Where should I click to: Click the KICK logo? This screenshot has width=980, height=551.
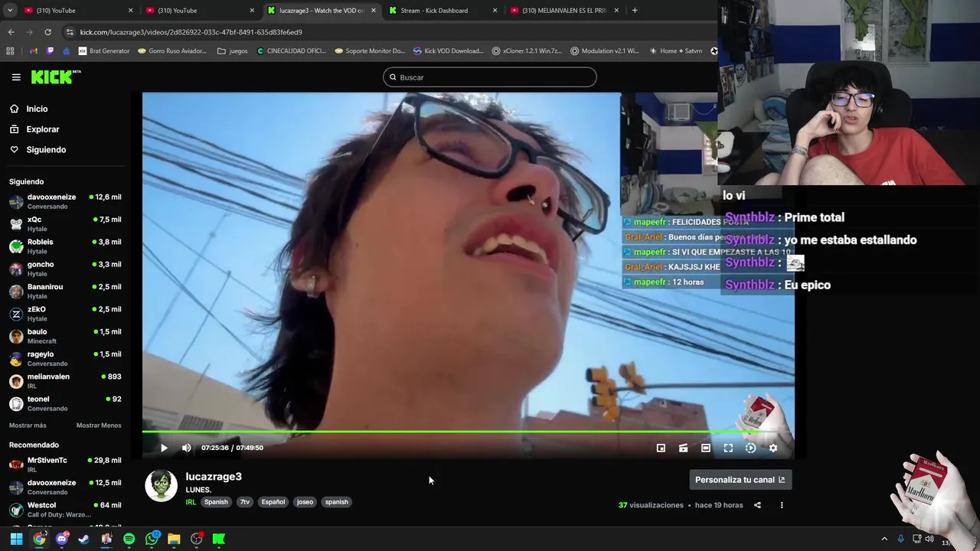pyautogui.click(x=56, y=77)
